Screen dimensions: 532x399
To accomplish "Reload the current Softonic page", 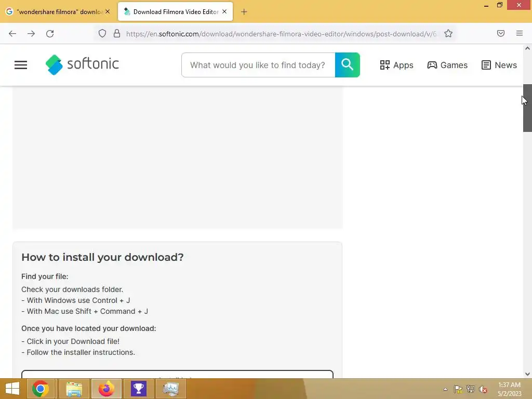I will 50,34.
